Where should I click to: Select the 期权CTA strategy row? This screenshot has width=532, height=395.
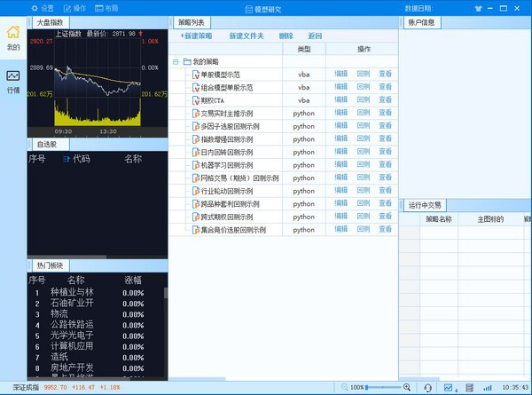283,100
